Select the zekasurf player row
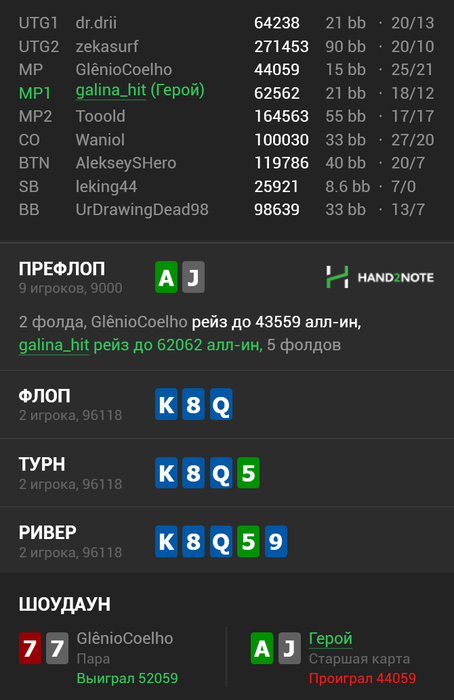The height and width of the screenshot is (700, 454). coord(227,46)
